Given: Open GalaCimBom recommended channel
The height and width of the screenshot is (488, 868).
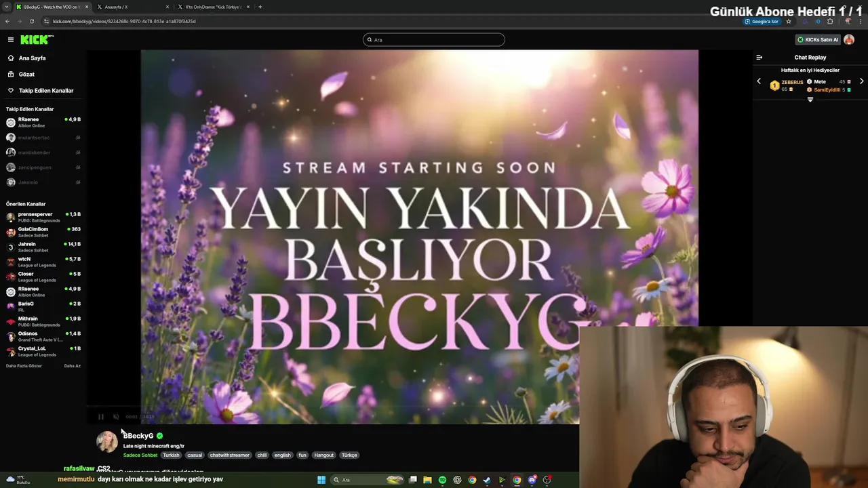Looking at the screenshot, I should (43, 232).
